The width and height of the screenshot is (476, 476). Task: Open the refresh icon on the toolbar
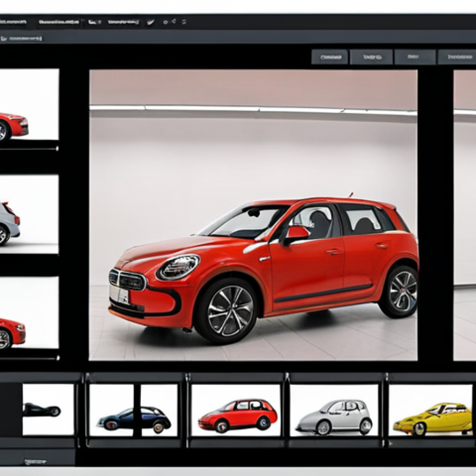[x=184, y=21]
